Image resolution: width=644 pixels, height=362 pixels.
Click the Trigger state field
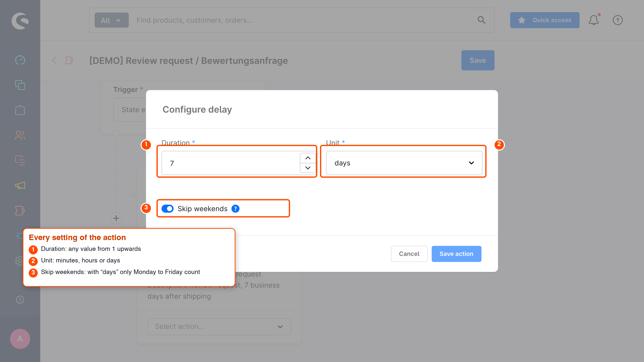click(130, 110)
